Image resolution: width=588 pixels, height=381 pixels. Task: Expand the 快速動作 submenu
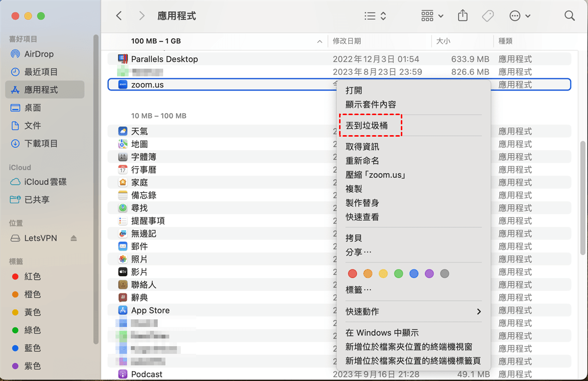413,311
